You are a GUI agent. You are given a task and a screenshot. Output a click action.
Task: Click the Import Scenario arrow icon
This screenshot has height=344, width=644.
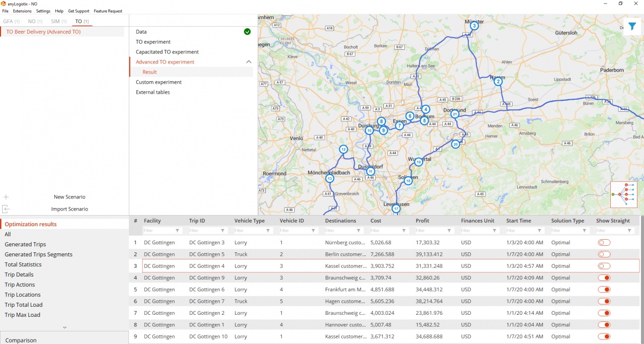6,209
